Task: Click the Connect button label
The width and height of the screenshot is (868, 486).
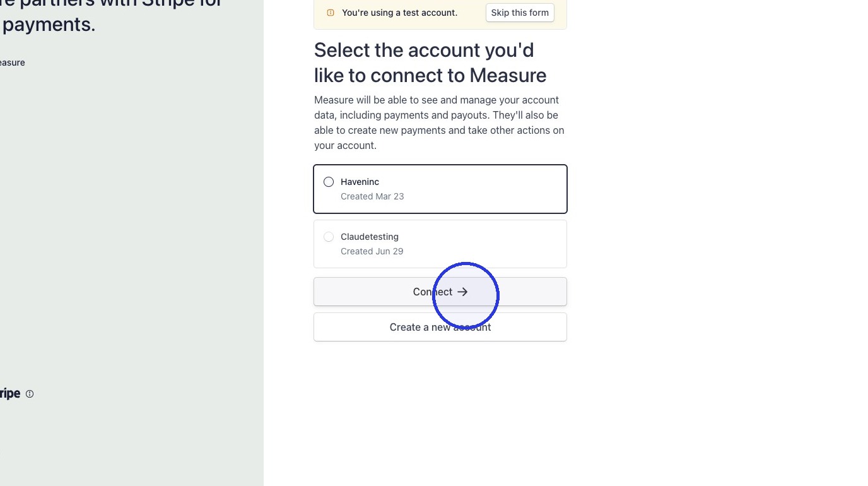Action: point(433,292)
